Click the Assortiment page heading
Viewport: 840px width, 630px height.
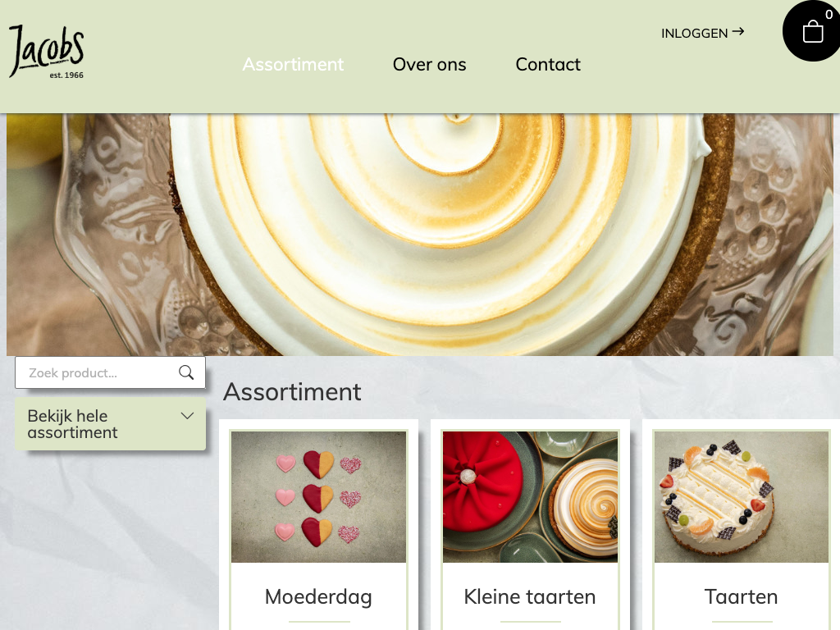(292, 391)
